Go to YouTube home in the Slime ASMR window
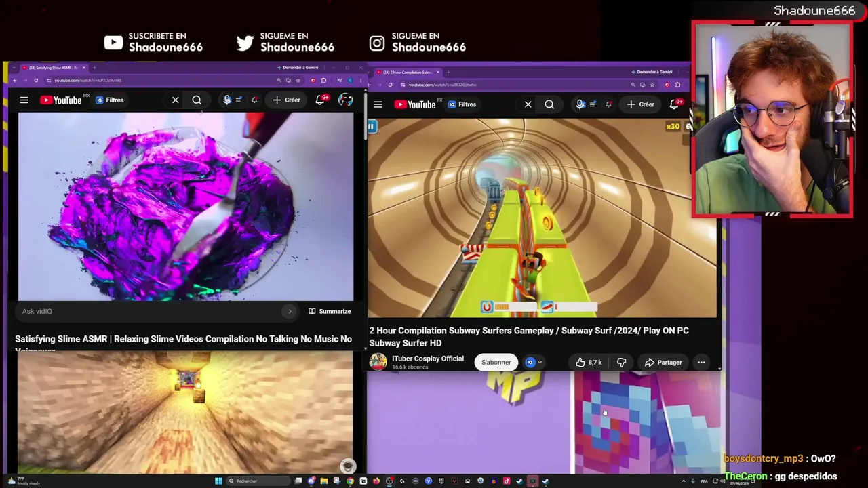The height and width of the screenshot is (488, 868). tap(60, 100)
